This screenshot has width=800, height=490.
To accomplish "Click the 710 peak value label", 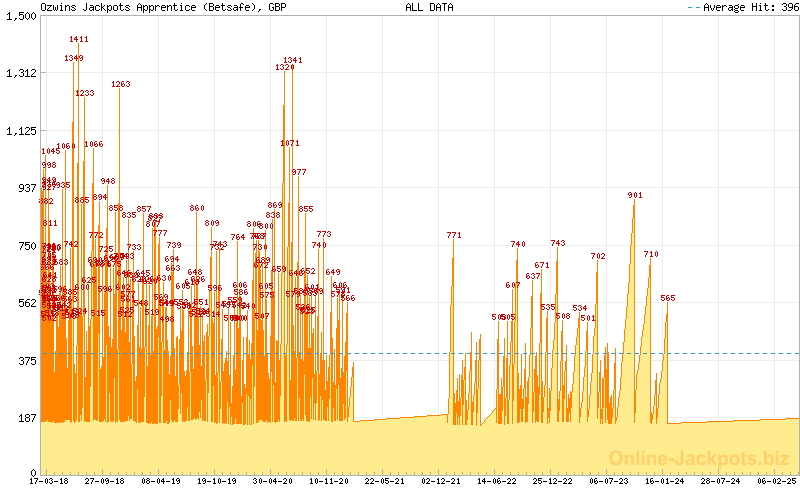I will click(651, 254).
